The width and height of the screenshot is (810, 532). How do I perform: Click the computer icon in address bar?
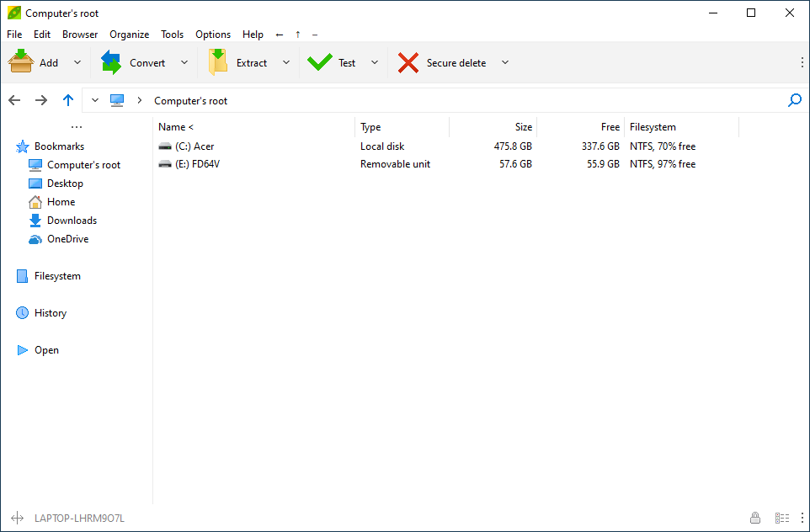point(117,100)
